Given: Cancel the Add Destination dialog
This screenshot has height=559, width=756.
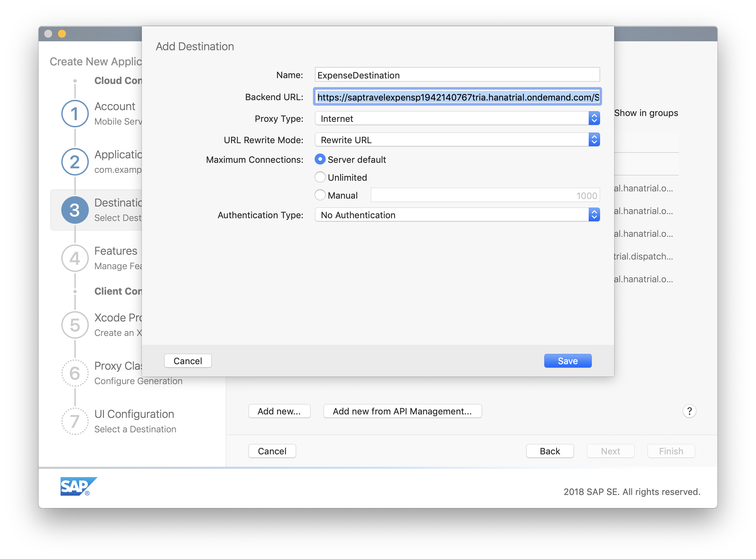Looking at the screenshot, I should pos(188,361).
